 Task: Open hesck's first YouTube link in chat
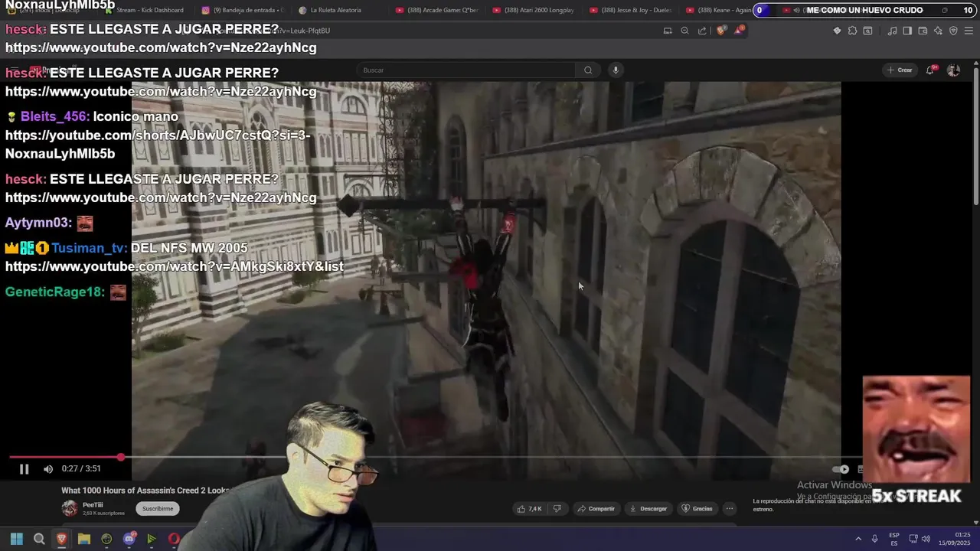161,47
